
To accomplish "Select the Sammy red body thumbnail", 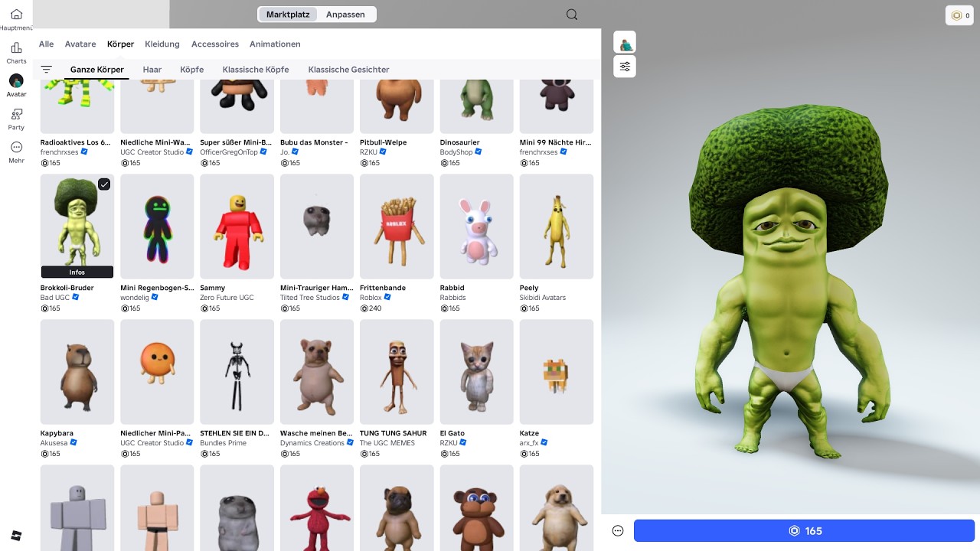I will click(237, 227).
